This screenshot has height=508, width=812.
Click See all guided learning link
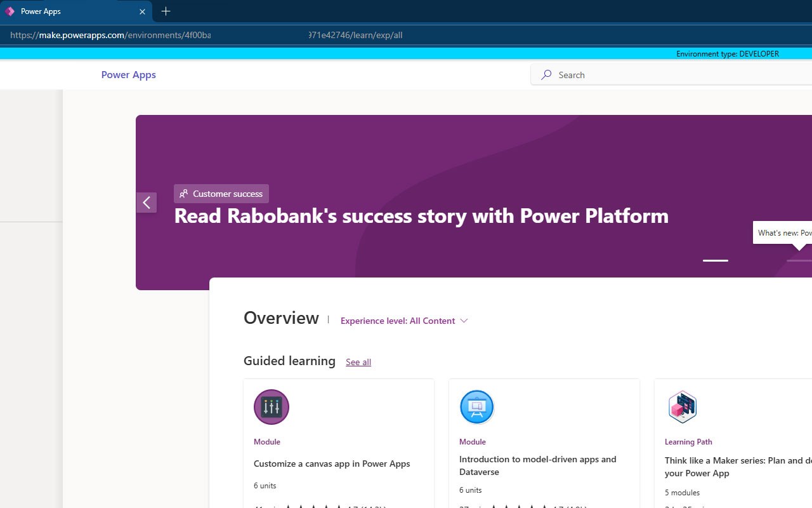[358, 362]
